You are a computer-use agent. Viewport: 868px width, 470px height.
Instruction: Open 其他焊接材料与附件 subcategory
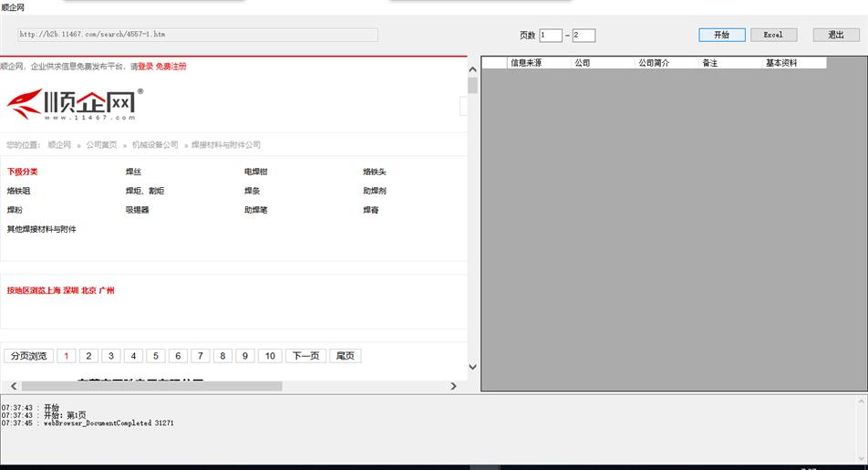42,229
